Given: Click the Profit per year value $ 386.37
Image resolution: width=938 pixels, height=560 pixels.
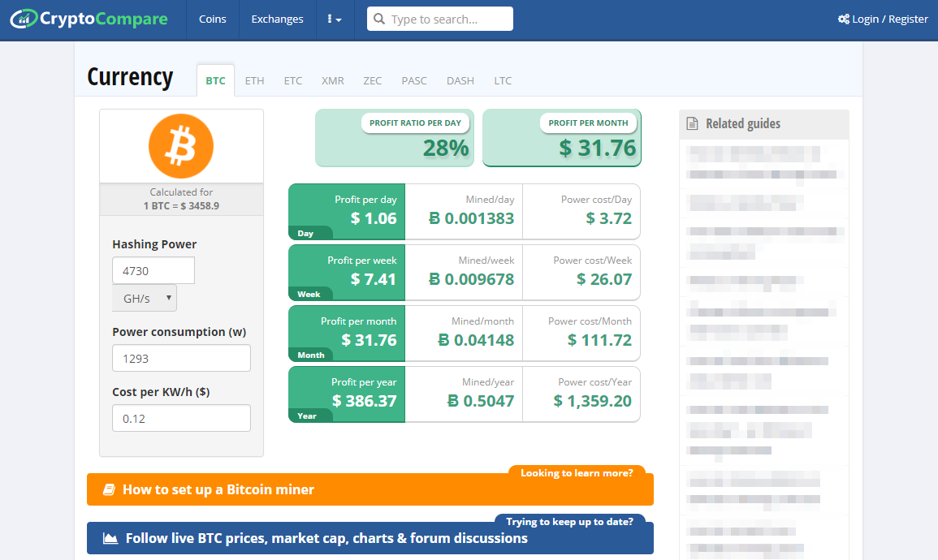Looking at the screenshot, I should click(x=365, y=401).
